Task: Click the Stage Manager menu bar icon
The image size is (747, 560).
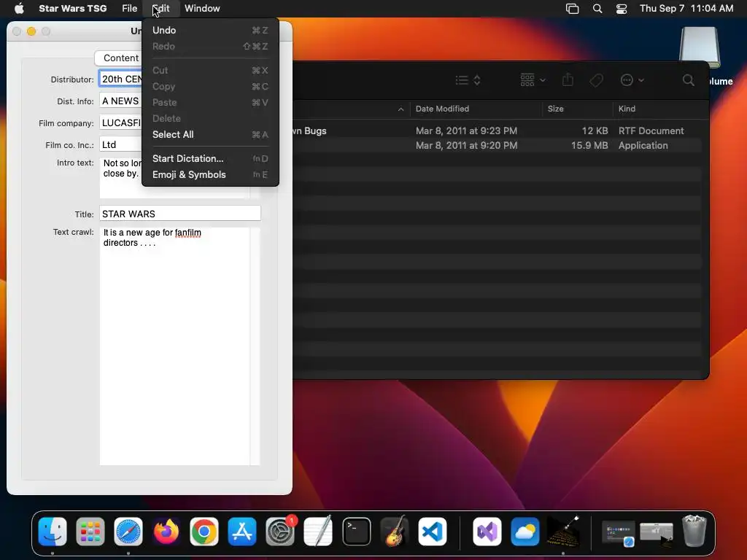Action: [572, 9]
